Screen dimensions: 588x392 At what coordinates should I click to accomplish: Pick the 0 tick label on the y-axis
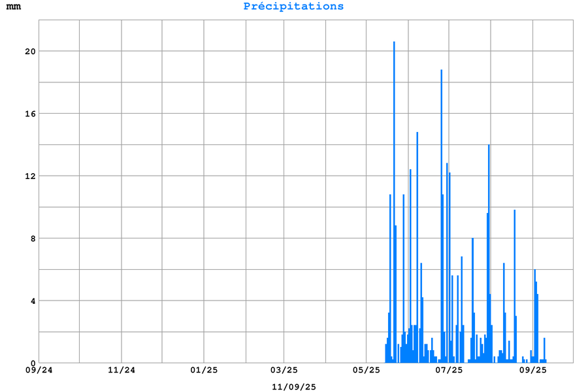[32, 363]
